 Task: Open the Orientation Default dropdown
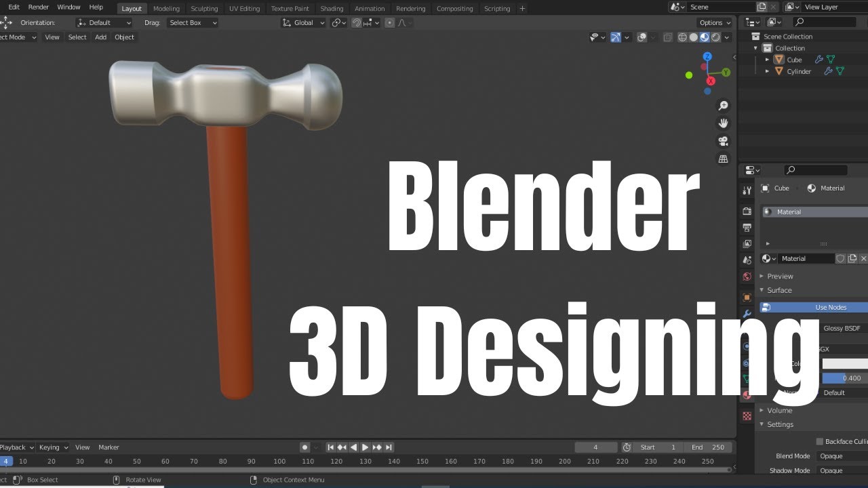click(104, 22)
